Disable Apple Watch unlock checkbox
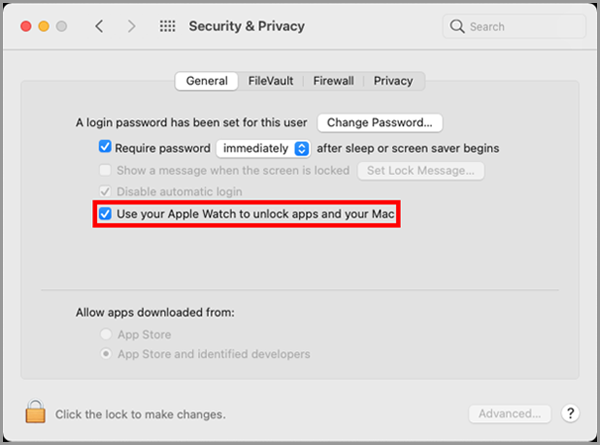 point(105,214)
